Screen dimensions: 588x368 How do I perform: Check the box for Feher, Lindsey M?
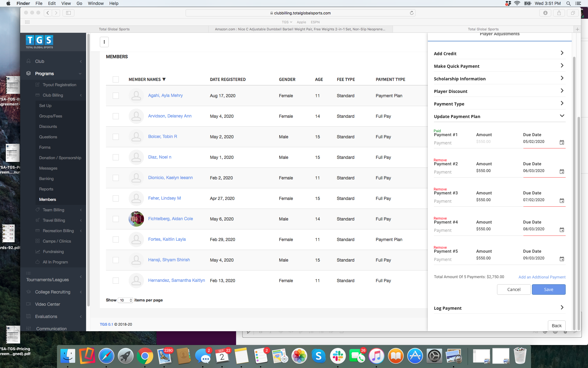click(x=116, y=198)
